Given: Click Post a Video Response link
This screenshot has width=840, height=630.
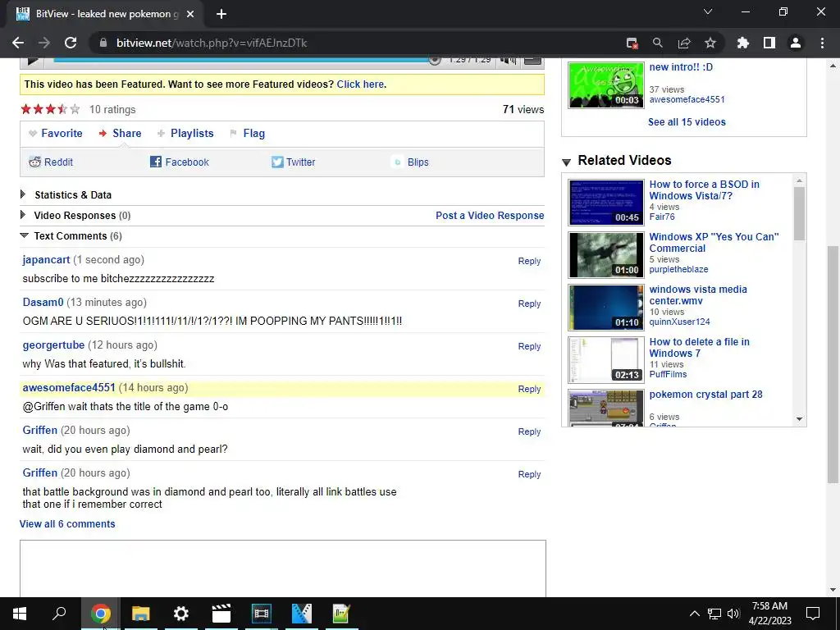Looking at the screenshot, I should tap(490, 216).
